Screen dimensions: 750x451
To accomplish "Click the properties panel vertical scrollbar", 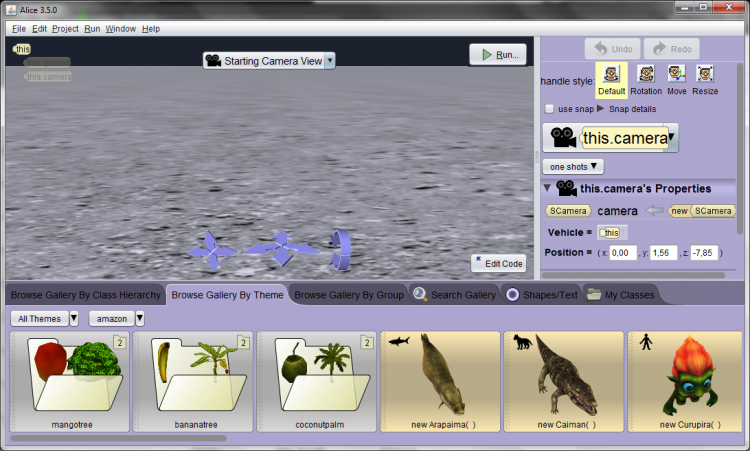I will coord(740,148).
